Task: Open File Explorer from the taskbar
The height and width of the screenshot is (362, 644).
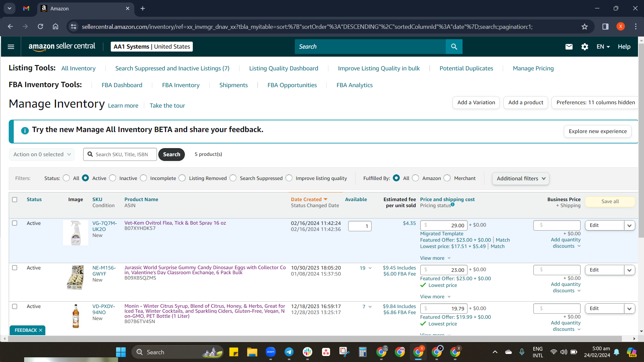Action: (x=252, y=352)
